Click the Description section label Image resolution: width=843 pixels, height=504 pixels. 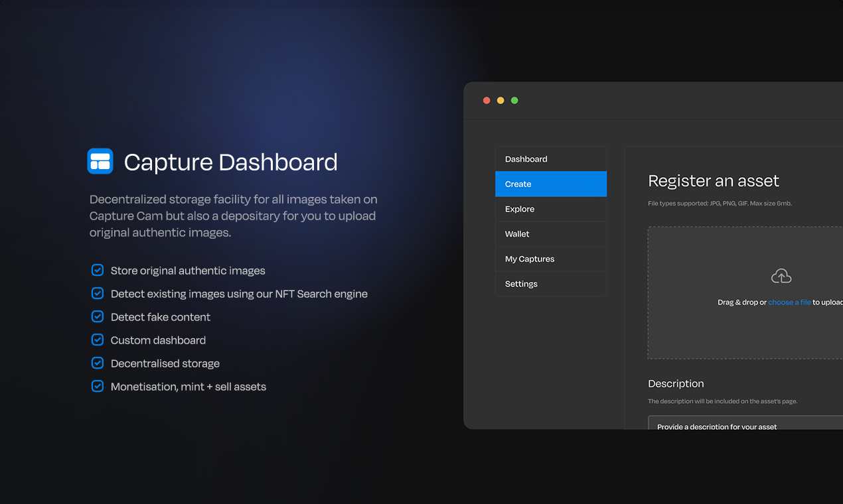676,383
